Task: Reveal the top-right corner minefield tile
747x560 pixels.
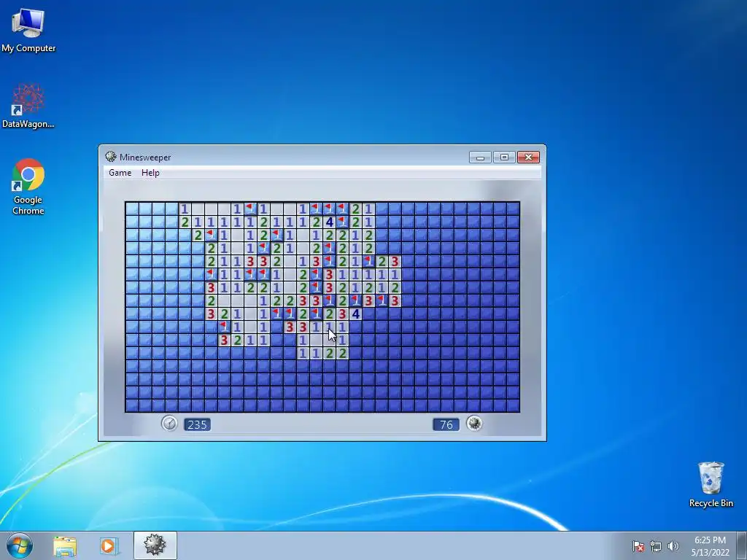Action: click(513, 209)
